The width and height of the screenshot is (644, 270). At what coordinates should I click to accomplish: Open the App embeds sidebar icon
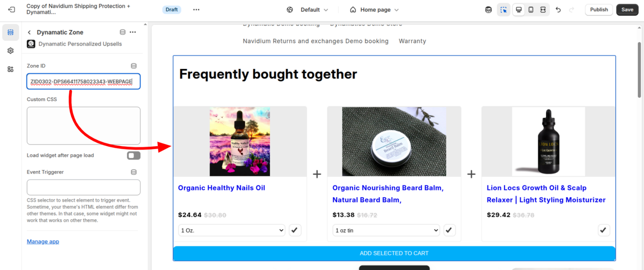click(x=11, y=69)
